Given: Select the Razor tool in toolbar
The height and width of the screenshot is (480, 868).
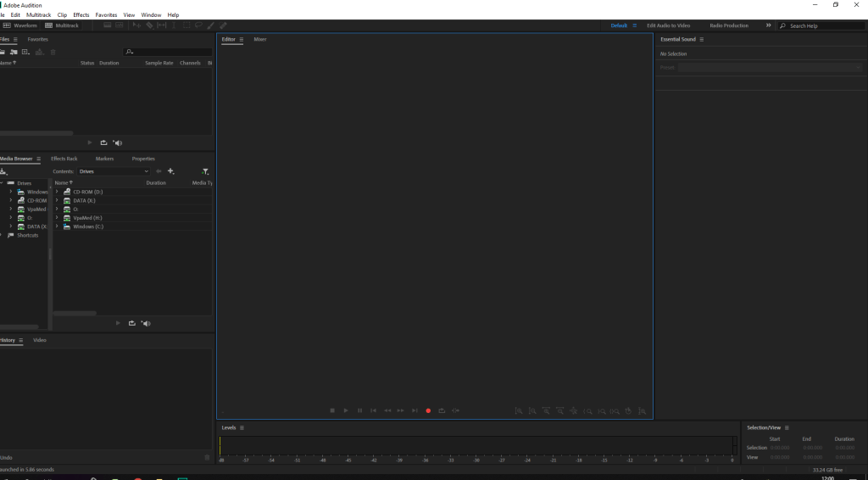Looking at the screenshot, I should (149, 25).
